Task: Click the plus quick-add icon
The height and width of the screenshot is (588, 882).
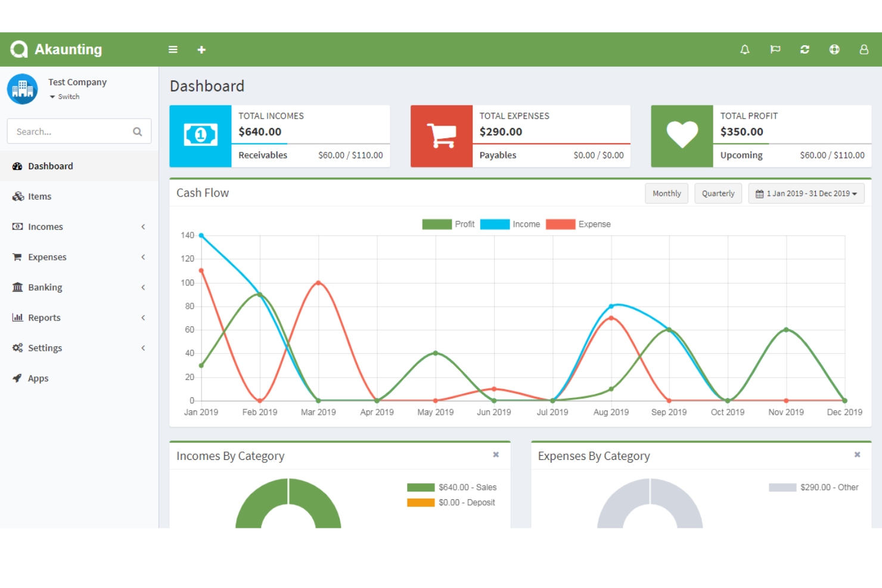Action: tap(201, 49)
